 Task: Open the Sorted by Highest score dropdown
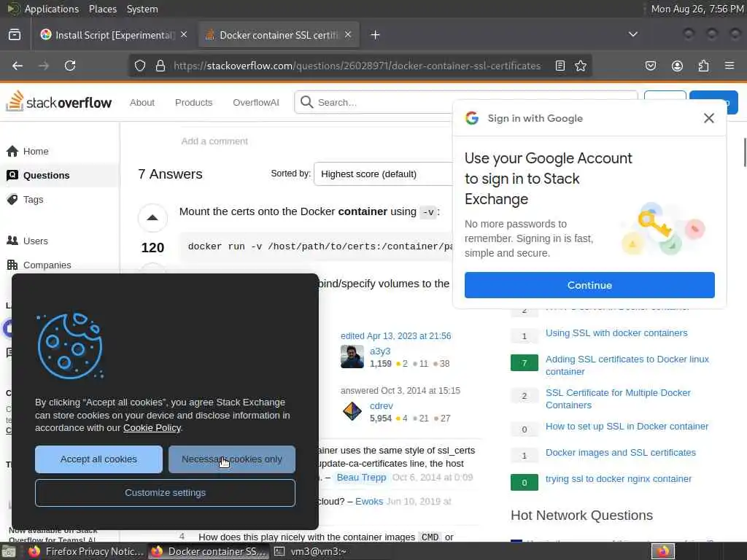(384, 174)
